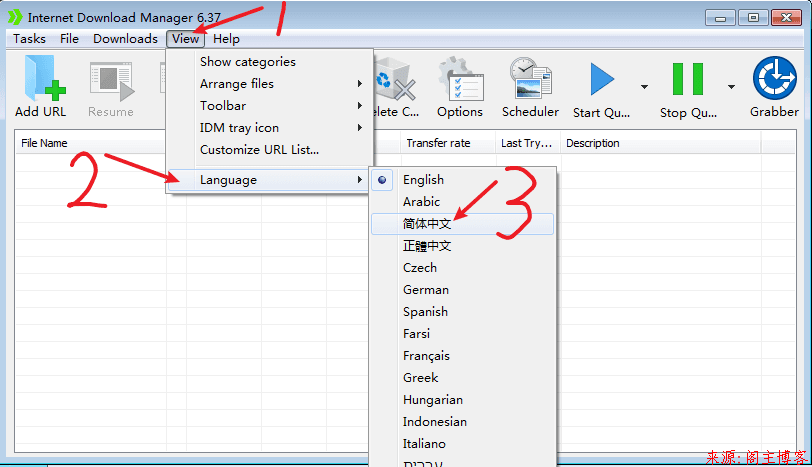This screenshot has height=467, width=812.
Task: Select Greek language
Action: (x=462, y=377)
